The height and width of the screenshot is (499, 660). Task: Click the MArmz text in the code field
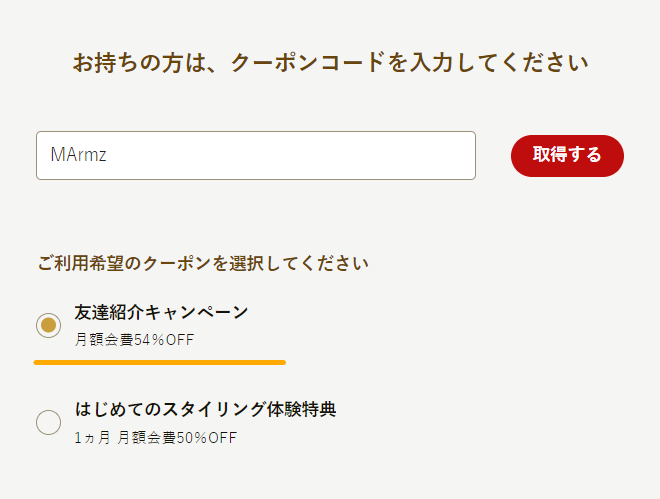point(78,155)
